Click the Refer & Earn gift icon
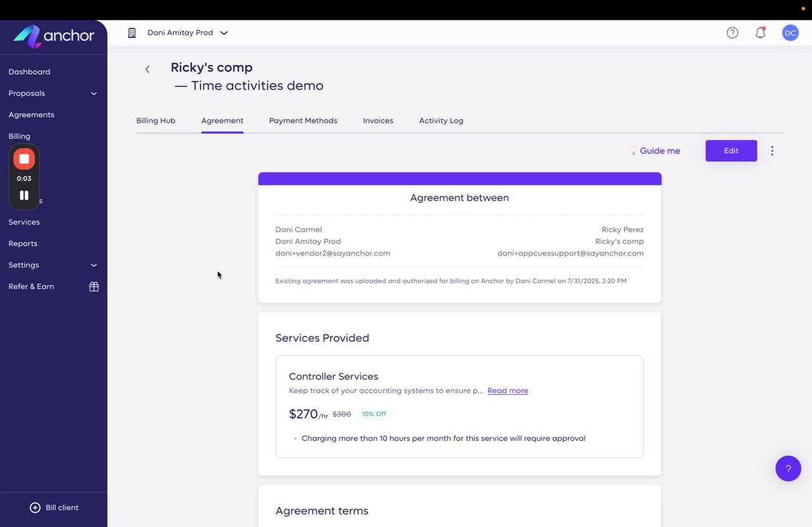 (x=94, y=287)
